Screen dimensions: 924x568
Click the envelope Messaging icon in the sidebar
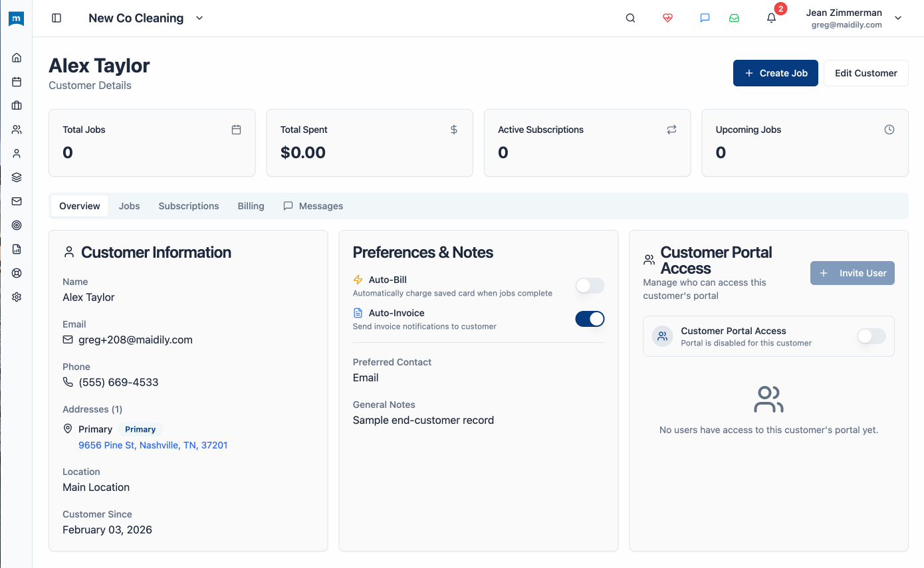tap(16, 201)
